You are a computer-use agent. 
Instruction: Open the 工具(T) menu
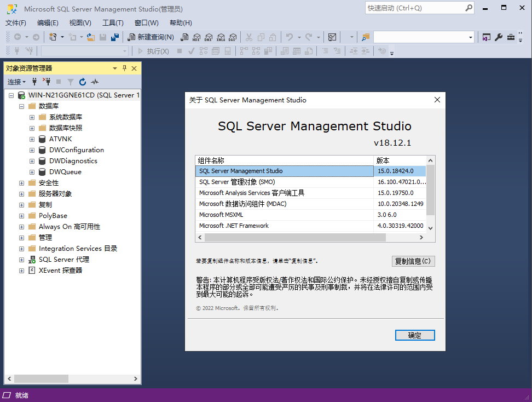point(113,23)
